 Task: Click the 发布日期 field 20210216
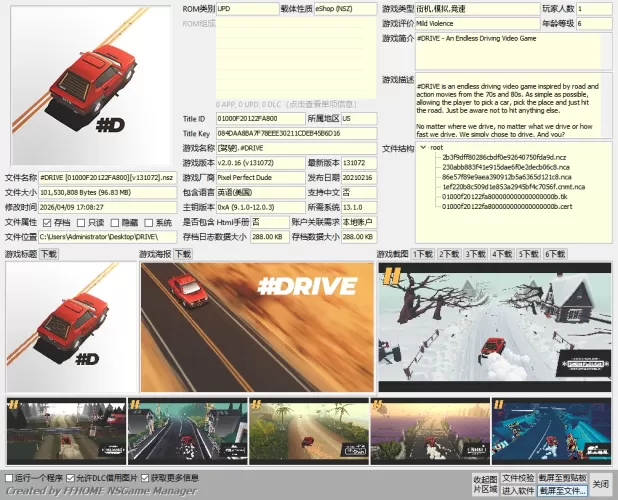[x=359, y=178]
